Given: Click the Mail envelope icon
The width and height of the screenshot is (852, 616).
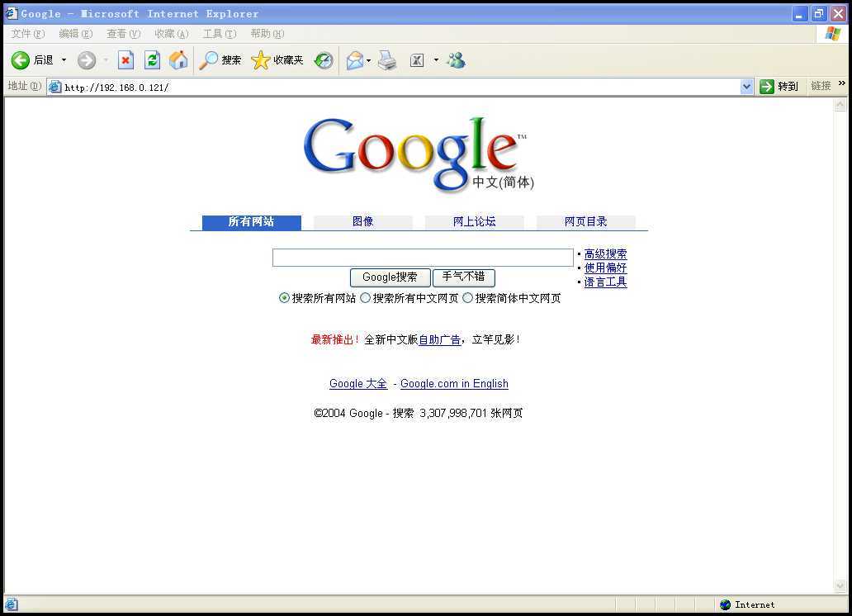Looking at the screenshot, I should (x=354, y=59).
